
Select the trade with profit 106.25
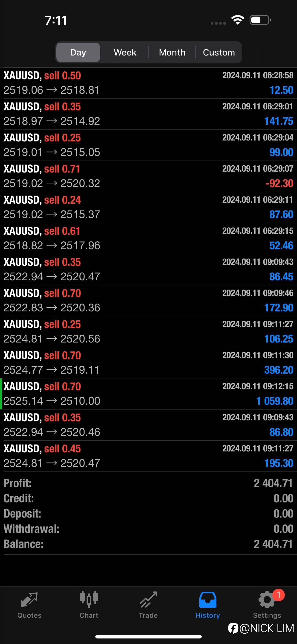click(148, 332)
